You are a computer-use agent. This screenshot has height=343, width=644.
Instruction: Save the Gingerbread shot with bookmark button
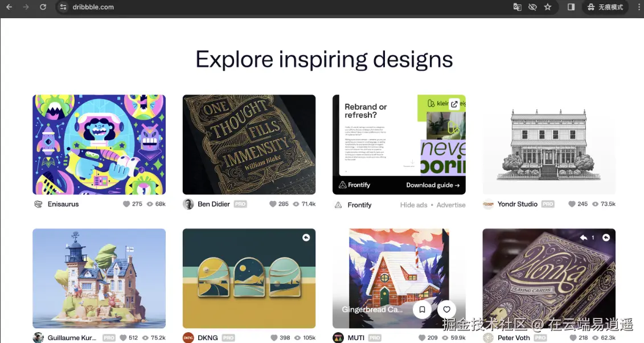(422, 309)
